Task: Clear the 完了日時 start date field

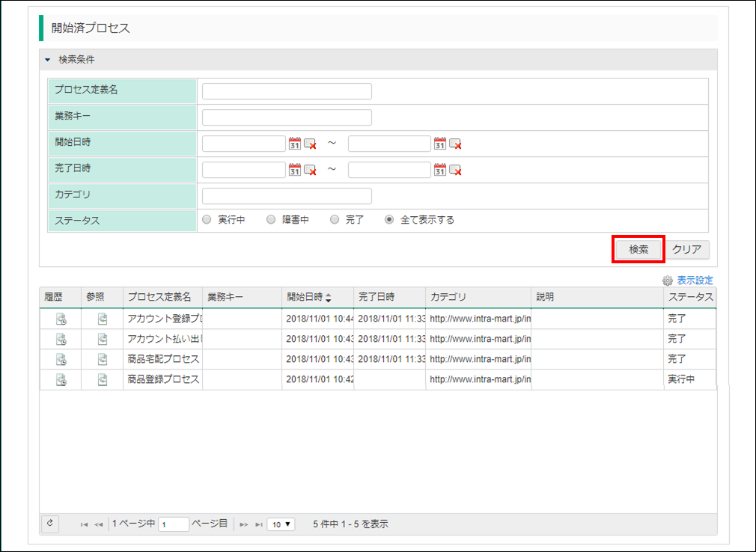Action: click(x=310, y=170)
